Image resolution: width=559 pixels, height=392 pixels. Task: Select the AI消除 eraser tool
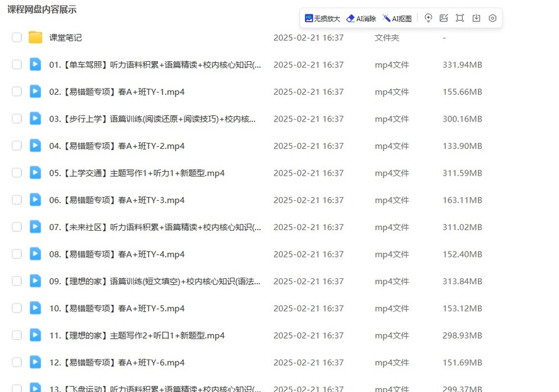tap(361, 18)
